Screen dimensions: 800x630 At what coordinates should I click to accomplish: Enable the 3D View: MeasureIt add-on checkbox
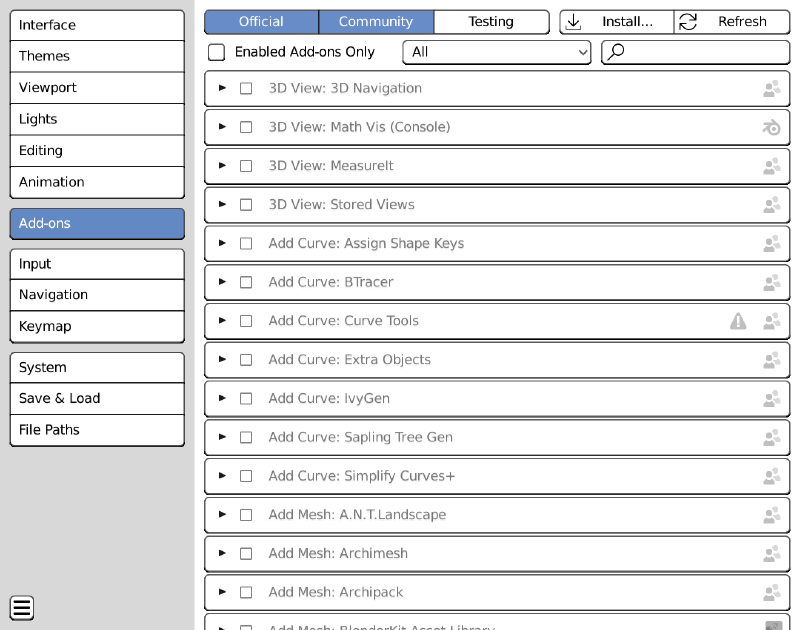[x=246, y=166]
